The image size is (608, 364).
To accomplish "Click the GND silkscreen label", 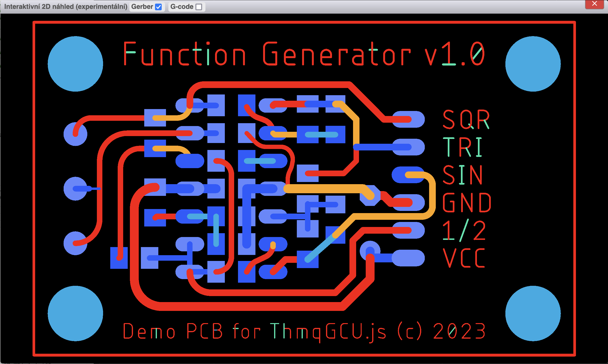I will pos(467,202).
